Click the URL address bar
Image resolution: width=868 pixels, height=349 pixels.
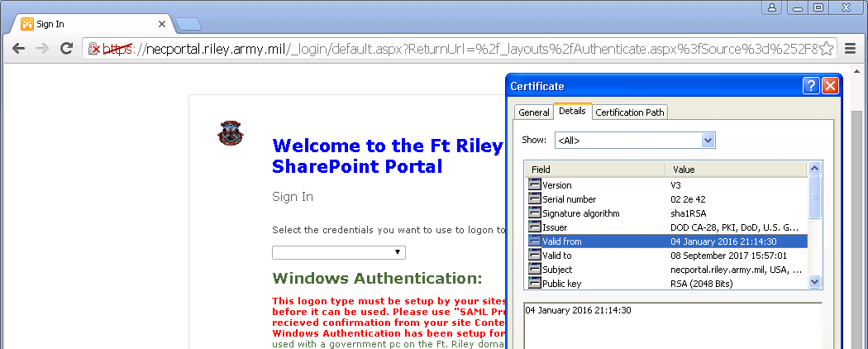[460, 49]
